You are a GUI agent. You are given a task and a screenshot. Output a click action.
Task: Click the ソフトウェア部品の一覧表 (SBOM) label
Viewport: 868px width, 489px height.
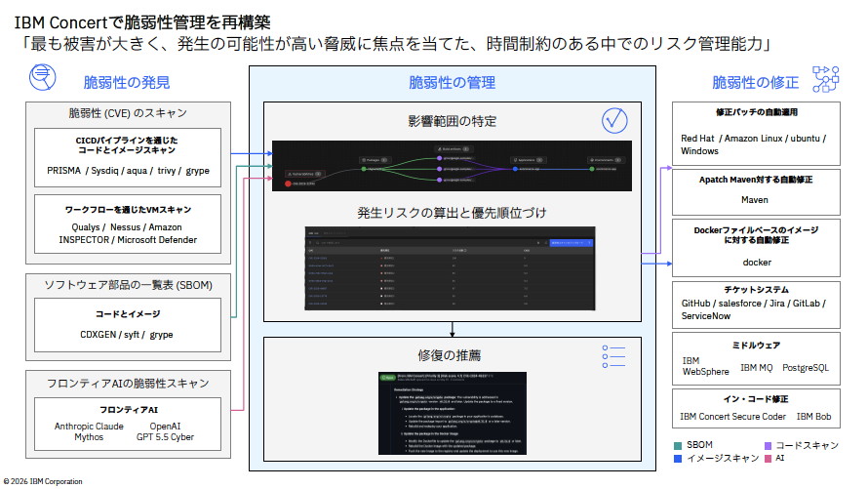[x=128, y=285]
